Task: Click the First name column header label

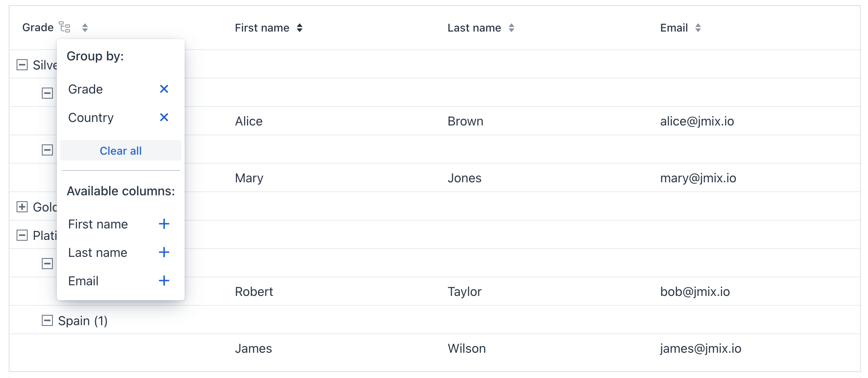Action: coord(262,28)
